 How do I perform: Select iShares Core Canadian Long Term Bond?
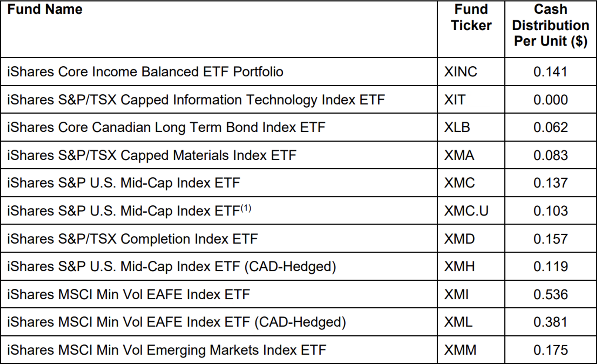[166, 127]
